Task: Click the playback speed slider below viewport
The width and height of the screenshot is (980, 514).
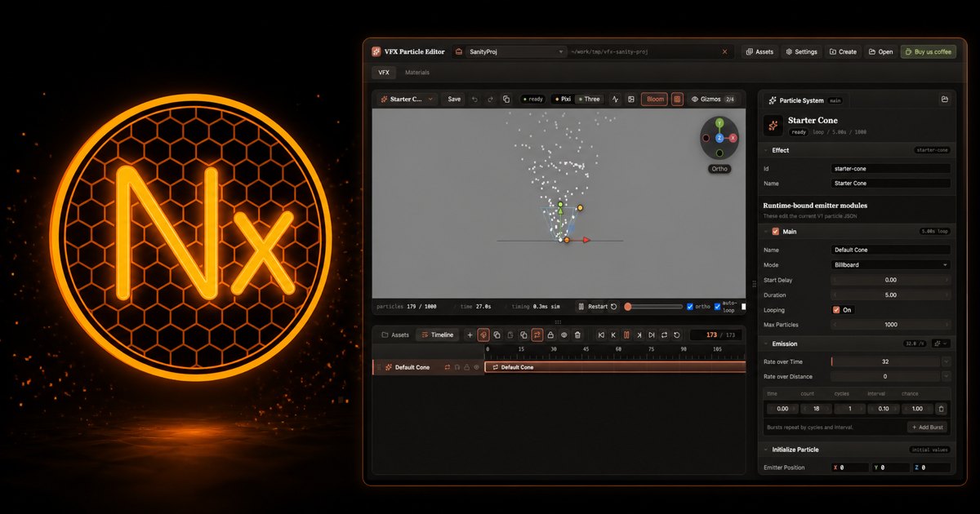Action: (653, 307)
